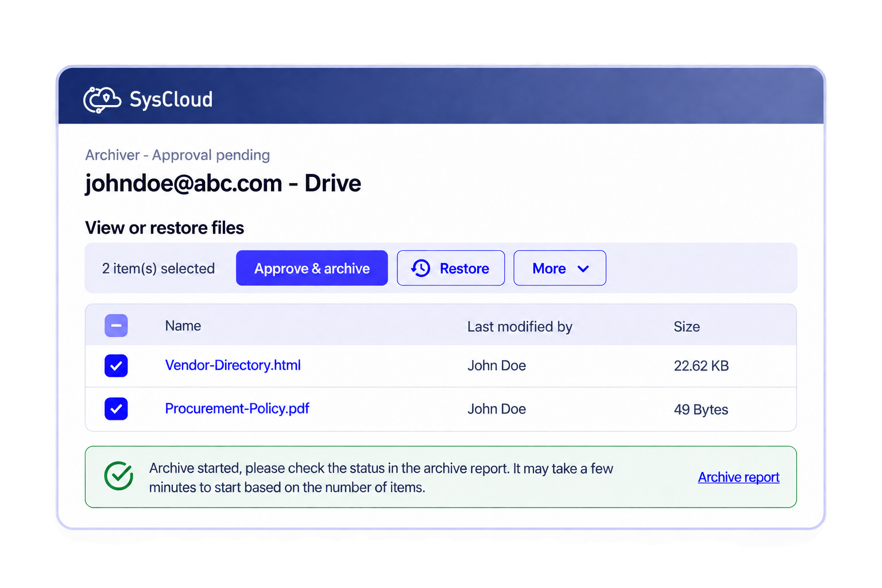Click the green success checkmark icon
This screenshot has height=588, width=882.
119,476
